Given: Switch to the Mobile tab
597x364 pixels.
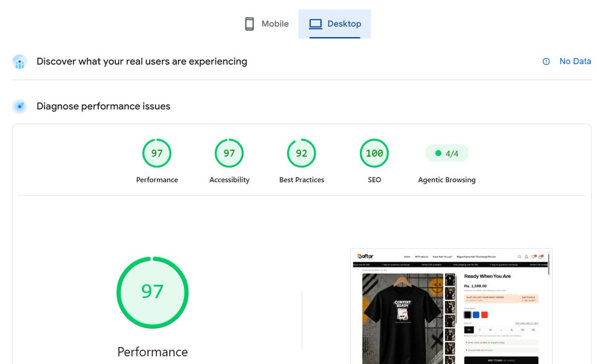Looking at the screenshot, I should click(x=266, y=24).
